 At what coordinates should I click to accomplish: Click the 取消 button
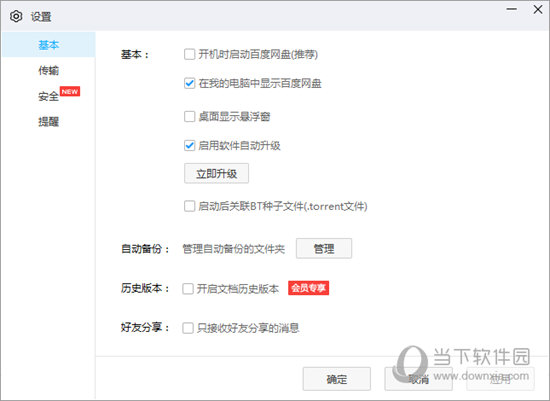(418, 379)
